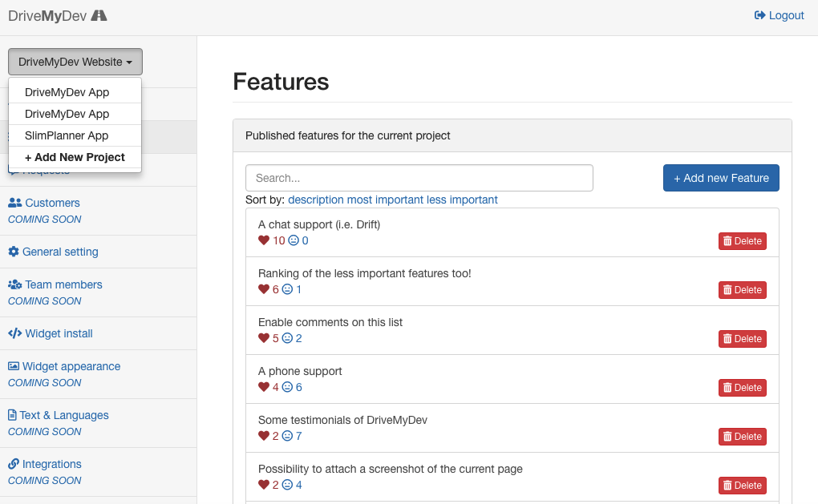
Task: Click the Text & Languages document icon
Action: click(x=14, y=415)
